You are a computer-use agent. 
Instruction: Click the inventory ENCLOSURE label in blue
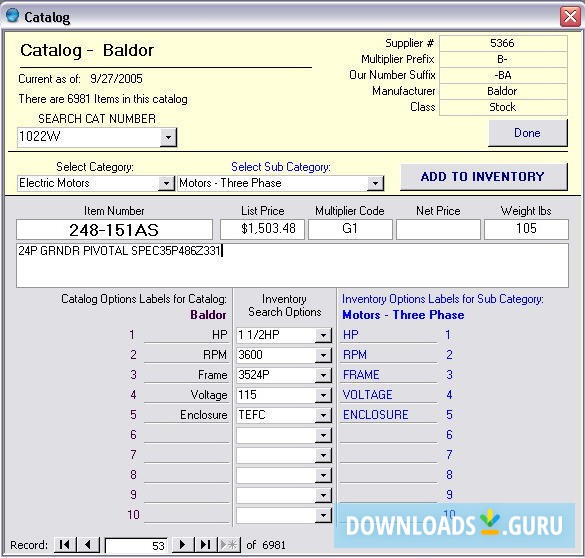(x=375, y=415)
